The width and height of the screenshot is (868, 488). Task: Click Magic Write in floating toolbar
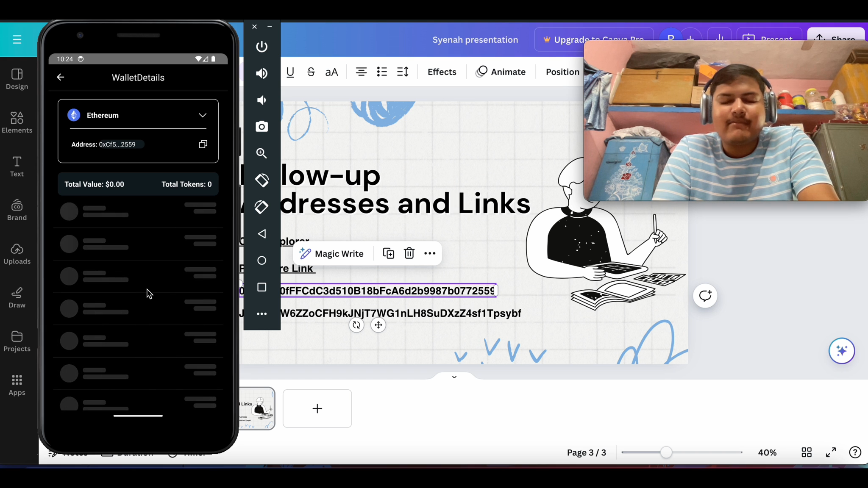(x=331, y=254)
